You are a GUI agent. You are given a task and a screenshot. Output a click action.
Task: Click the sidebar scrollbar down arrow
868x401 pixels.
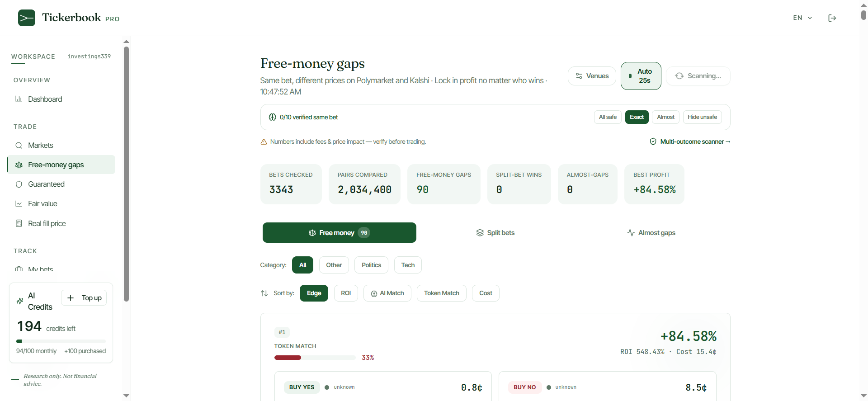pos(126,396)
